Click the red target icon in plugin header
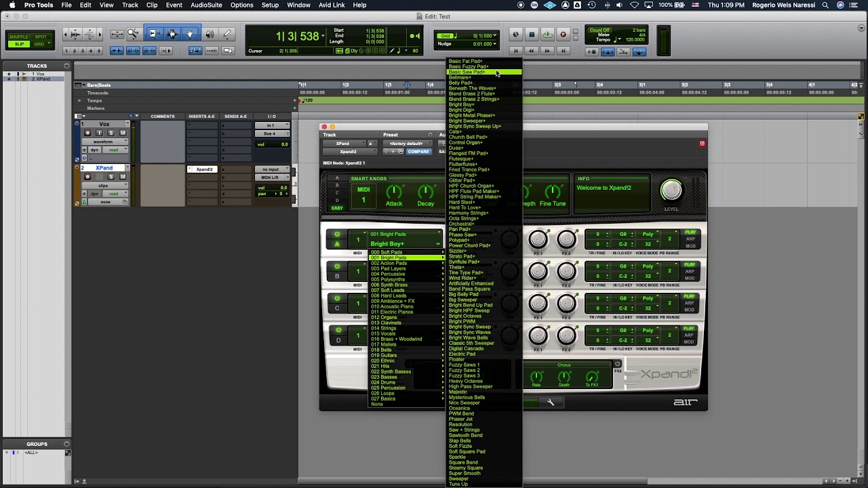The height and width of the screenshot is (488, 868). coord(702,144)
